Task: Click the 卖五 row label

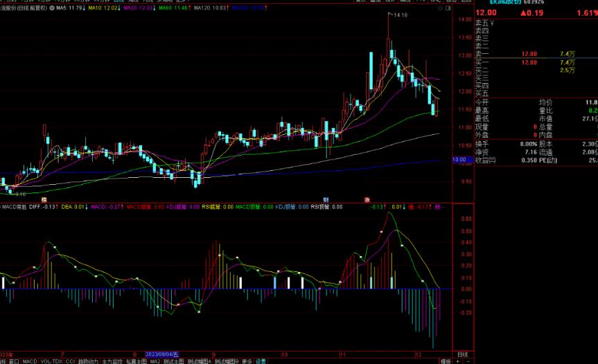Action: [x=482, y=24]
